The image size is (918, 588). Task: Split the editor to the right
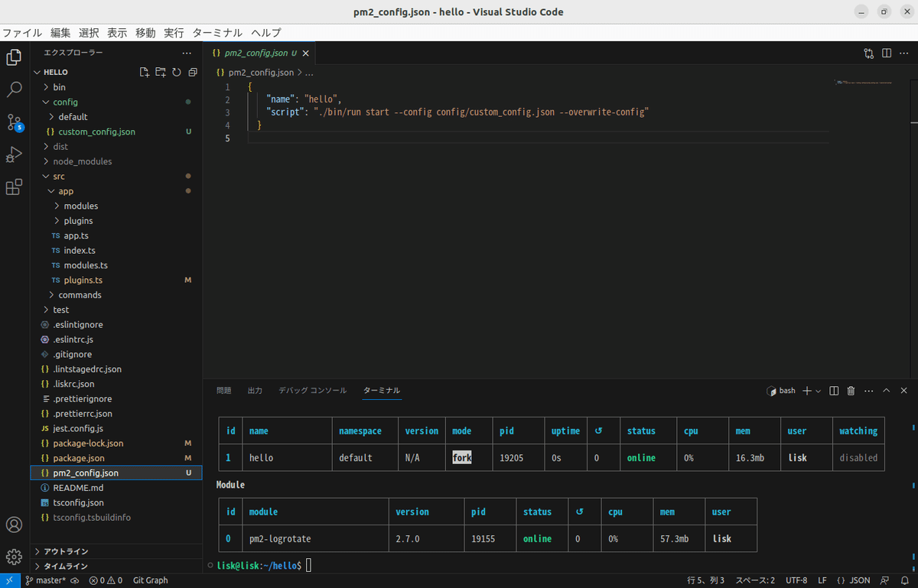coord(887,54)
